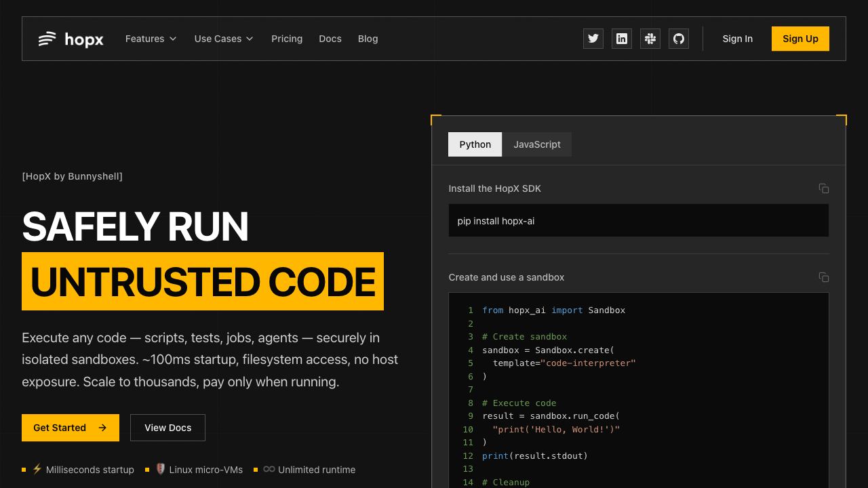This screenshot has width=868, height=488.
Task: Open the Docs nav link
Action: tap(330, 39)
